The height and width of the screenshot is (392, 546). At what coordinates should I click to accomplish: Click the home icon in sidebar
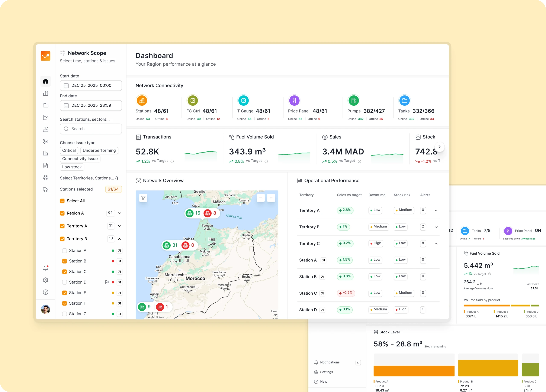(45, 81)
